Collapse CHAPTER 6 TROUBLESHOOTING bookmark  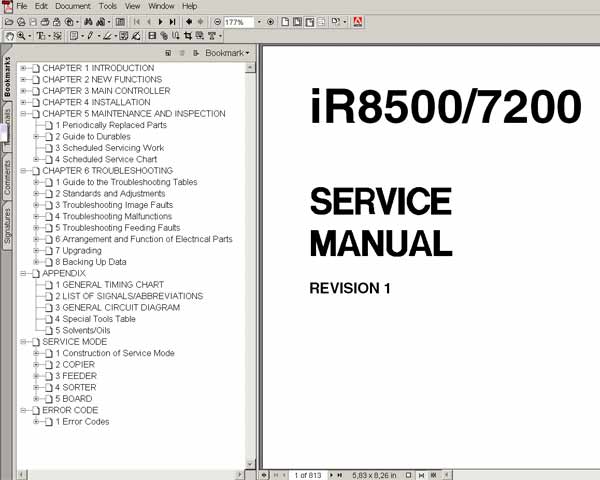pyautogui.click(x=23, y=171)
